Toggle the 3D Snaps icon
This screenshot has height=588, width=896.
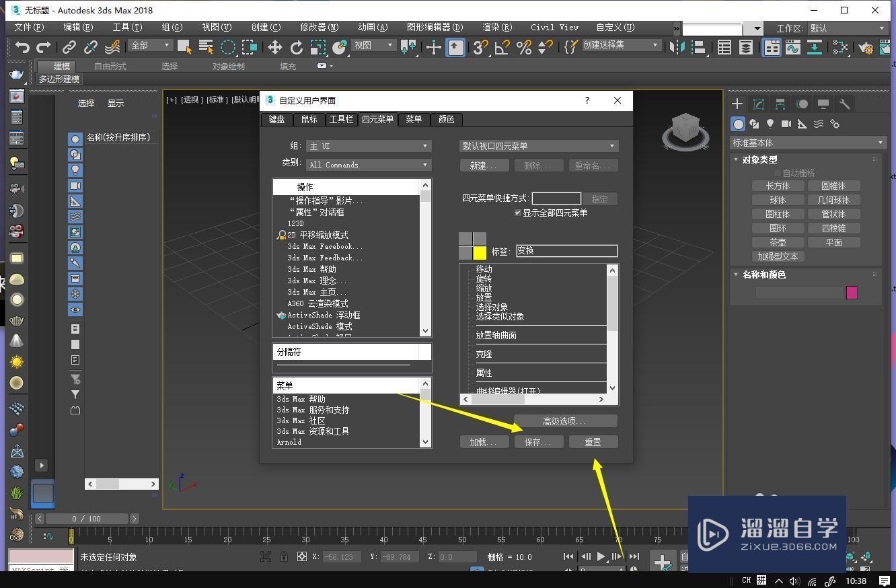(x=480, y=46)
